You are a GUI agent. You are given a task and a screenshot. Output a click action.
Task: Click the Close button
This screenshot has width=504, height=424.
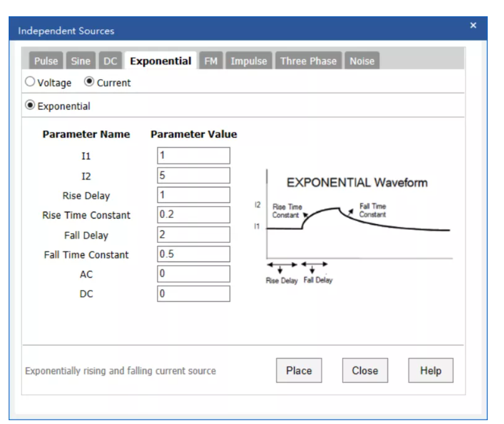point(365,370)
